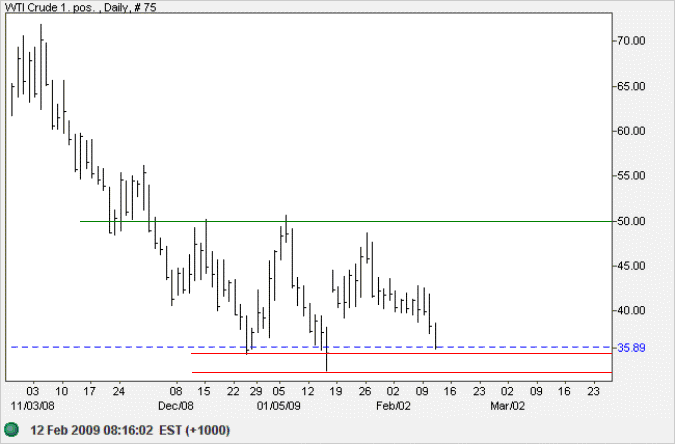Click the last price bar near 35.89
This screenshot has height=444, width=675.
(x=435, y=336)
